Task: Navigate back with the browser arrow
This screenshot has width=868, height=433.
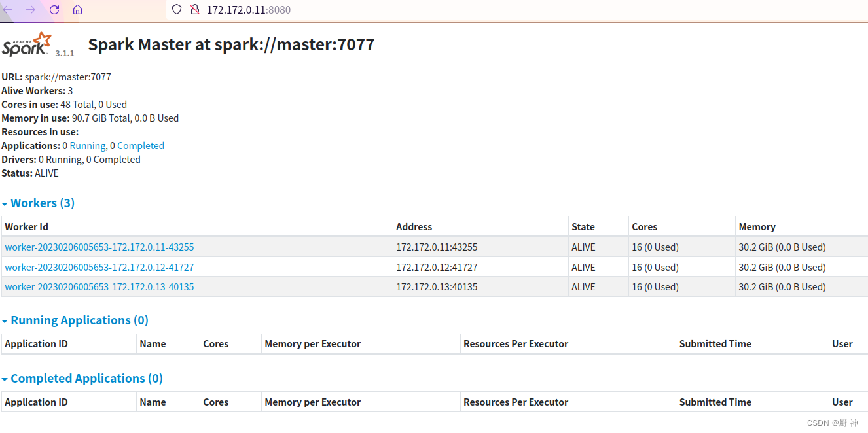Action: (x=7, y=10)
